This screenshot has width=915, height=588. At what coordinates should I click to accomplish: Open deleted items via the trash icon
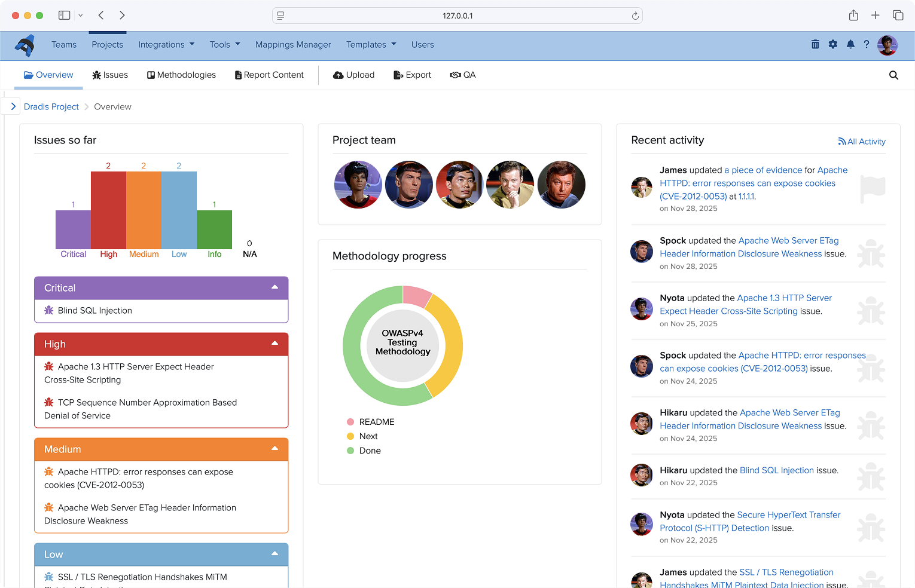pos(815,44)
